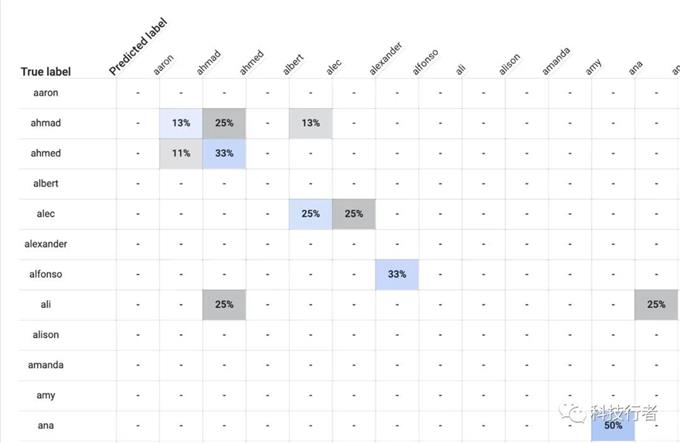
Task: Select the 25% cell in ahmad row
Action: (x=224, y=123)
